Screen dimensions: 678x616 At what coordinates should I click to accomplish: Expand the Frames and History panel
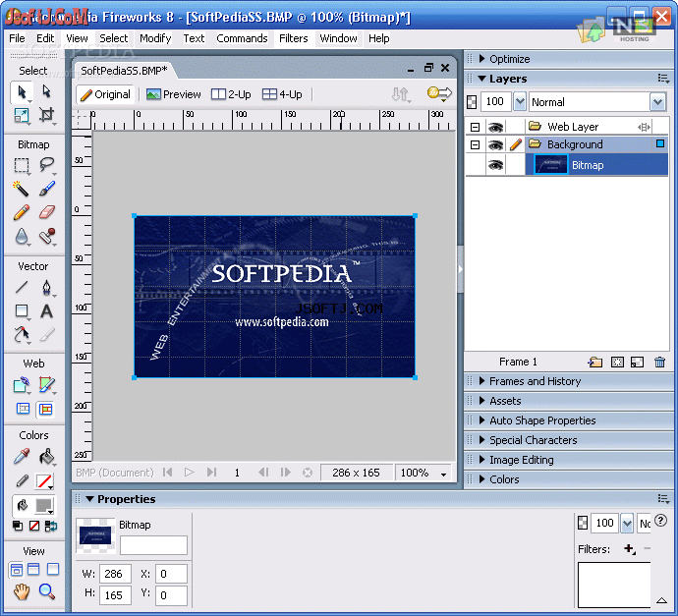pos(481,381)
